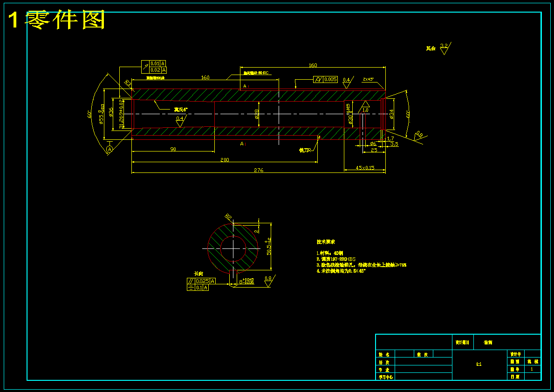Viewport: 554px width, 392px height.
Task: Click the 3.2 roughness symbol beside '其余'
Action: pos(445,48)
